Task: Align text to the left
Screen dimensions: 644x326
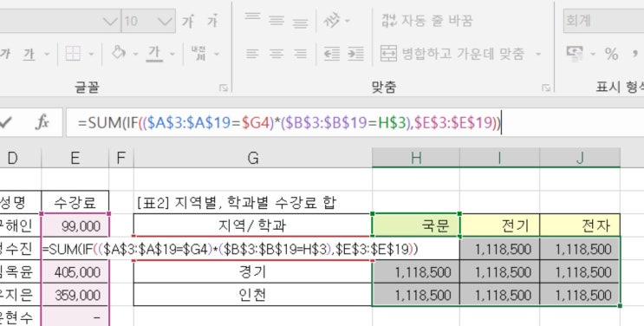Action: [252, 54]
